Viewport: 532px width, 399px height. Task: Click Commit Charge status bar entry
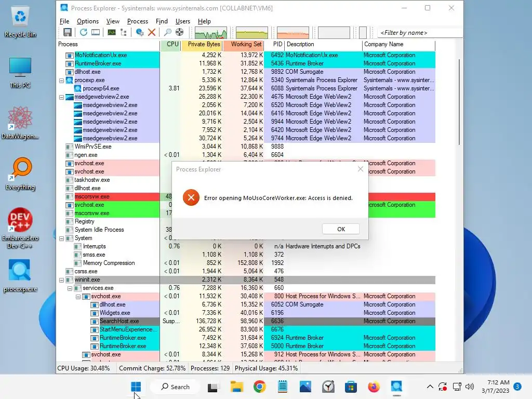click(152, 368)
